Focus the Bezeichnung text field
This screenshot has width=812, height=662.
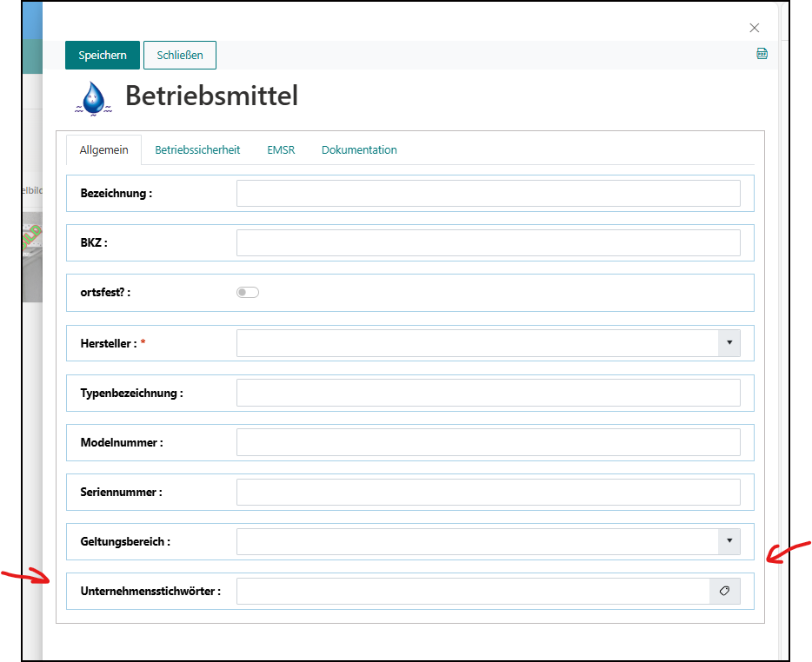(488, 194)
